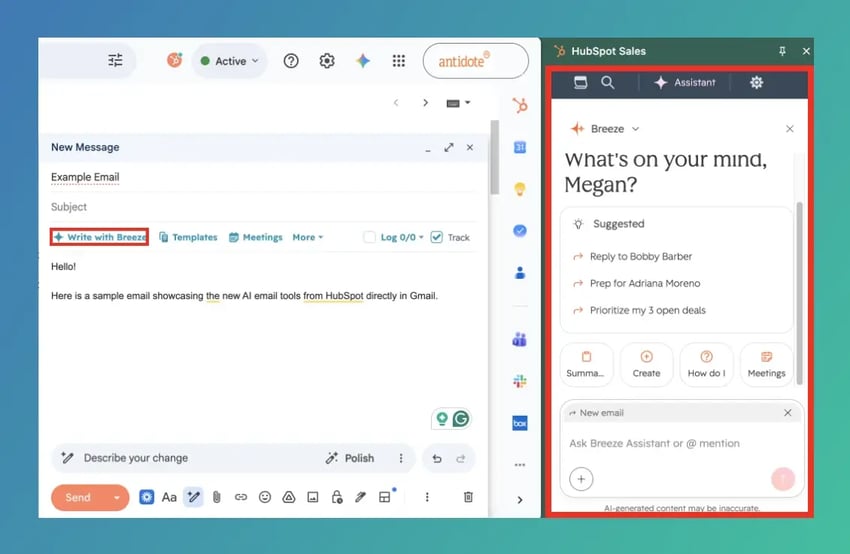Screen dimensions: 850x554
Task: Undo the last change arrow
Action: 437,459
